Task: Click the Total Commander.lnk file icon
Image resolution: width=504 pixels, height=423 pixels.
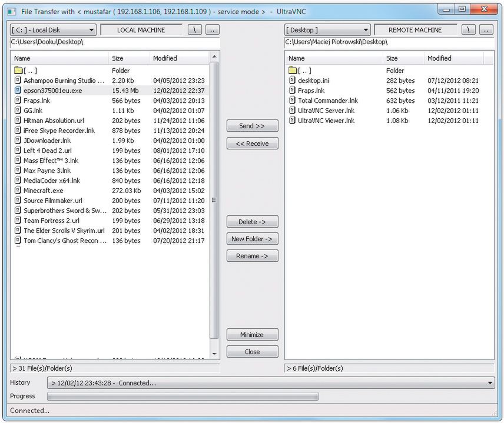Action: [x=292, y=100]
